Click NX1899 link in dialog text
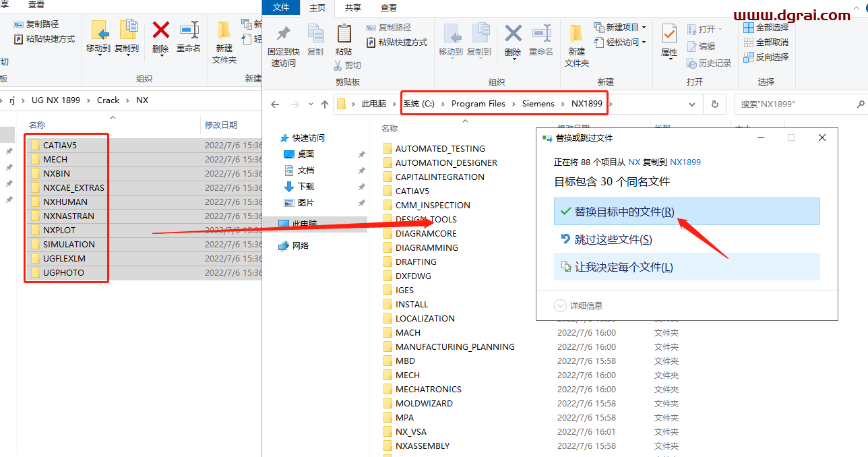The width and height of the screenshot is (868, 457). pyautogui.click(x=685, y=162)
